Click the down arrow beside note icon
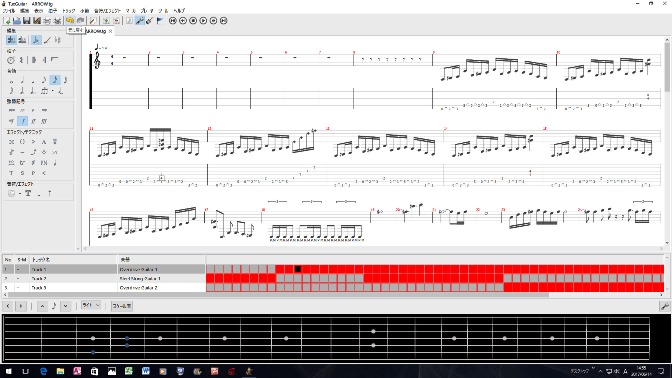Viewport: 672px width, 378px height. 65,306
